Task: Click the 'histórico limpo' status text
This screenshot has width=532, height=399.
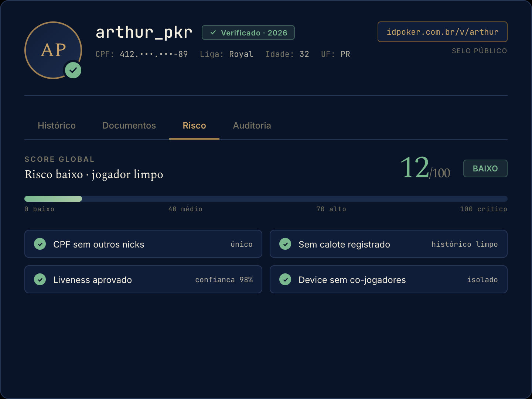Action: [465, 244]
